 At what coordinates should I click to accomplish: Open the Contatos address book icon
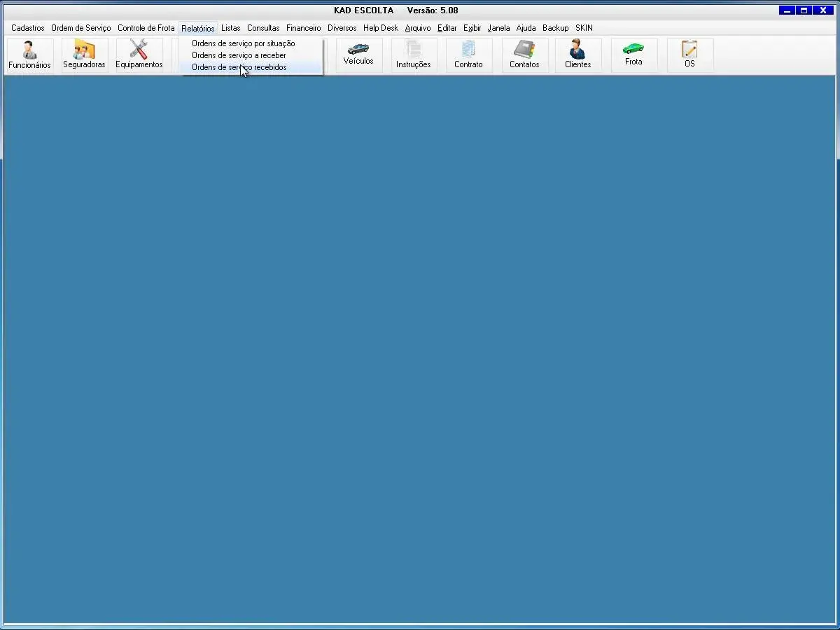pyautogui.click(x=524, y=55)
